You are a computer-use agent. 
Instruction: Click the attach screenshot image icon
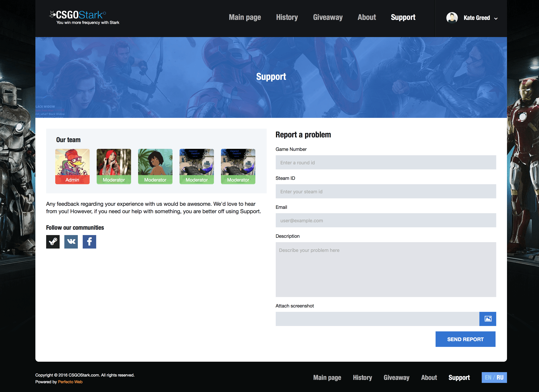point(488,319)
